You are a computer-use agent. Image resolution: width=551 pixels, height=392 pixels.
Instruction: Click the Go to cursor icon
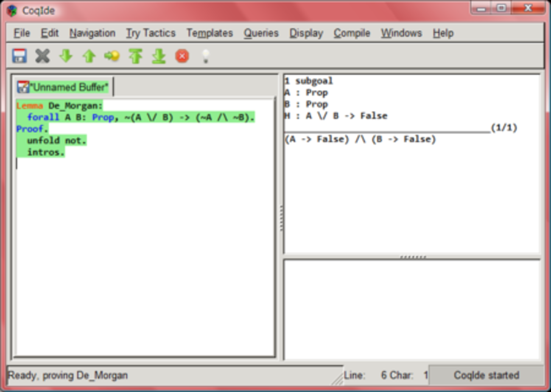(112, 56)
